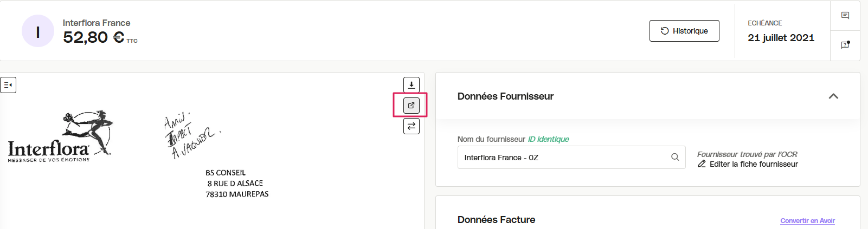Expand the Données Facture section

pyautogui.click(x=496, y=220)
